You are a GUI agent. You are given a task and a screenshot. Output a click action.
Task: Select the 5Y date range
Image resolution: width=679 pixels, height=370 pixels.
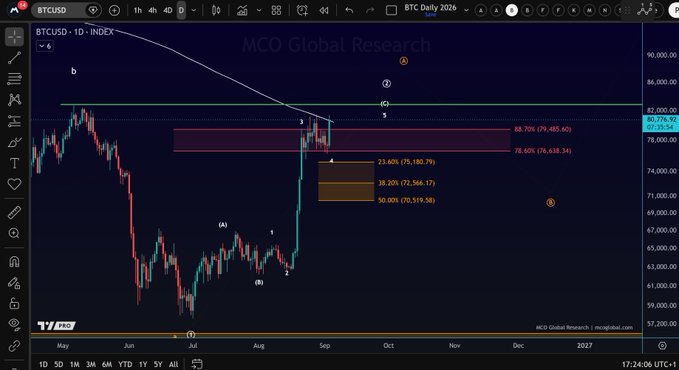tap(158, 364)
